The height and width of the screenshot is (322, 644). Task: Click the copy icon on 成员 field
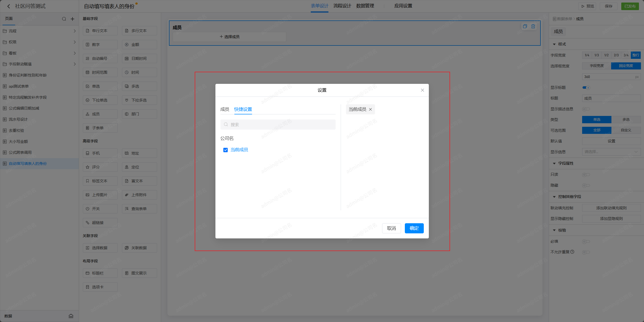(x=525, y=26)
